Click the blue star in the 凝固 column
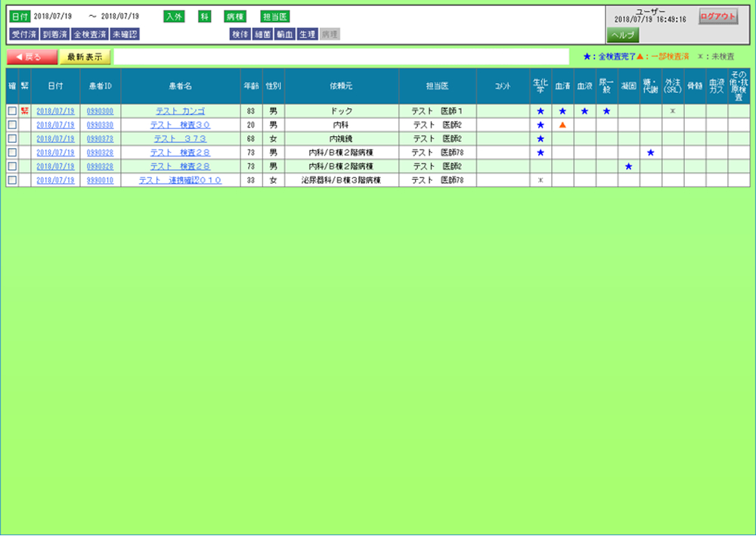The image size is (756, 536). click(x=628, y=166)
